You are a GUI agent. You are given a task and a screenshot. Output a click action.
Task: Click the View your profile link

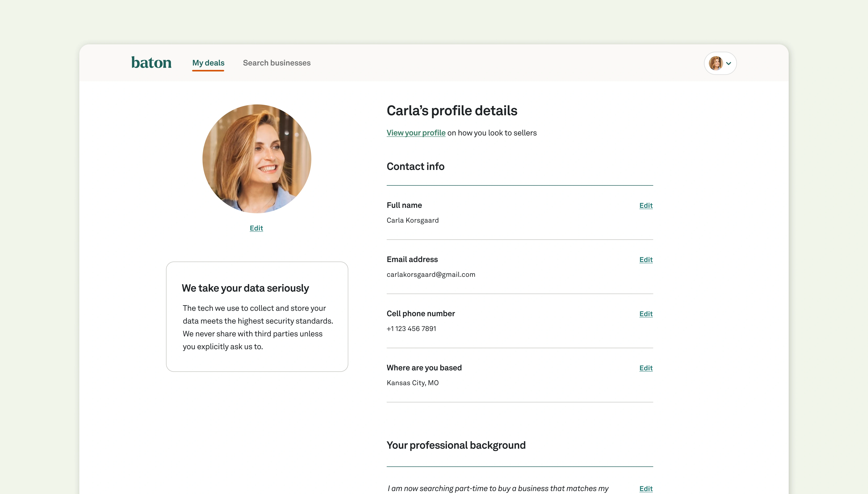click(416, 133)
